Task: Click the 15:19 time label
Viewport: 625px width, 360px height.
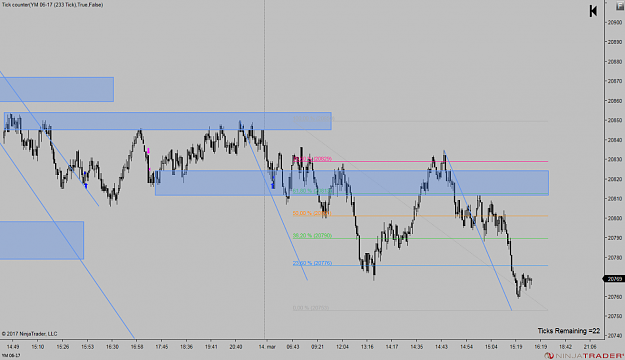Action: [x=516, y=347]
